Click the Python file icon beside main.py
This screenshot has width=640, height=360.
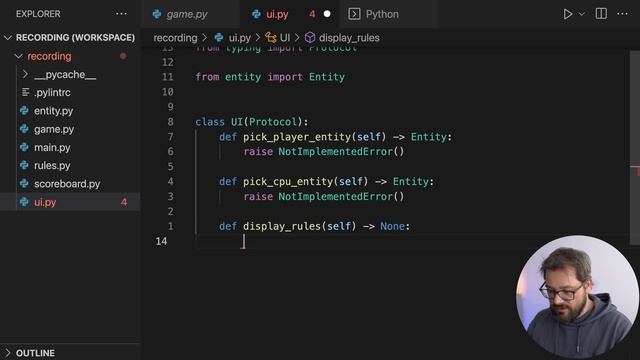tap(24, 147)
